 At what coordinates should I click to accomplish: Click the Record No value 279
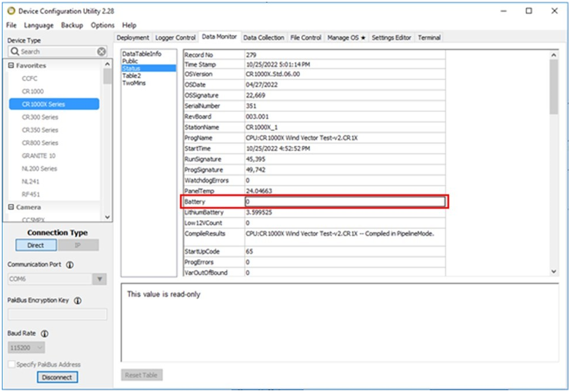[x=251, y=55]
